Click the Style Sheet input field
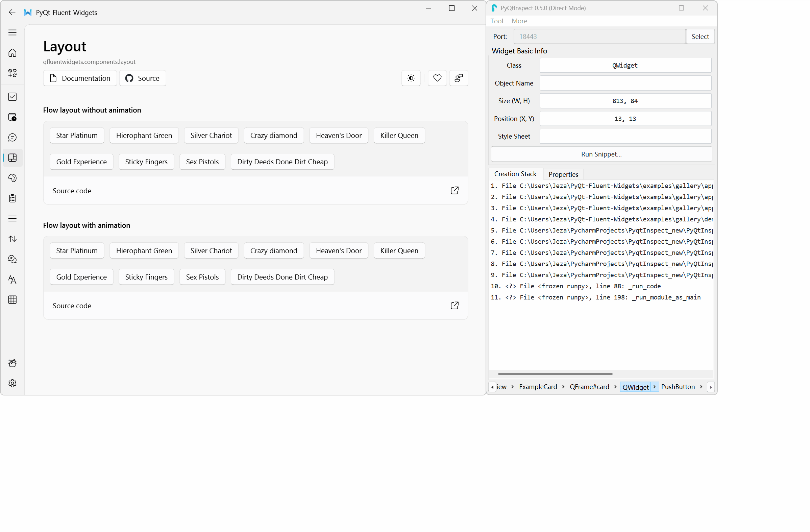Screen dimensions: 810x532 [625, 136]
